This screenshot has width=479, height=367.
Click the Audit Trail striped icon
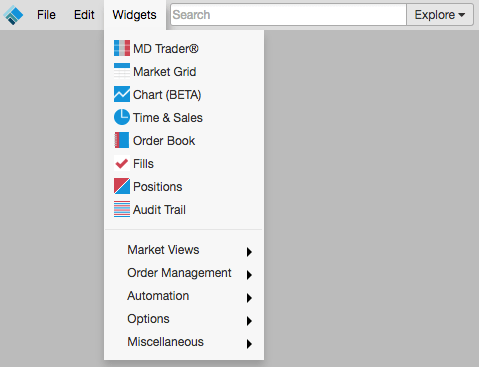(x=122, y=209)
